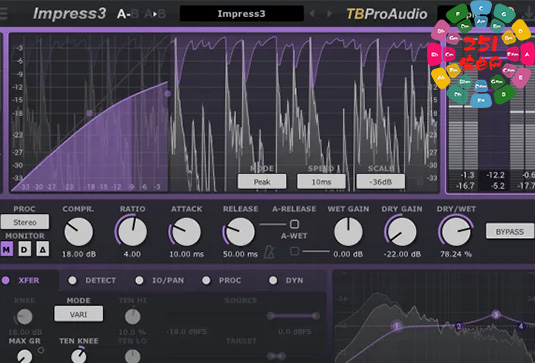Click the meter readout -16.7
The image size is (535, 363).
click(x=465, y=186)
